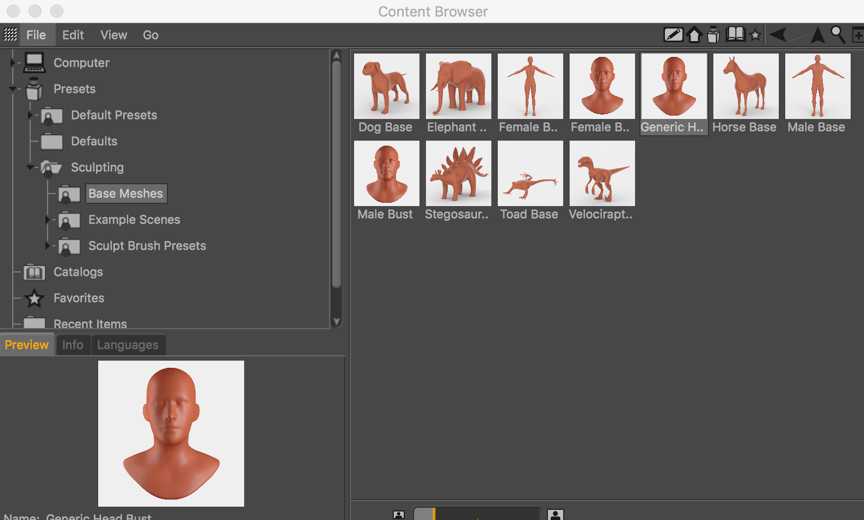Select Base Meshes in the tree
Image resolution: width=864 pixels, height=520 pixels.
[126, 193]
